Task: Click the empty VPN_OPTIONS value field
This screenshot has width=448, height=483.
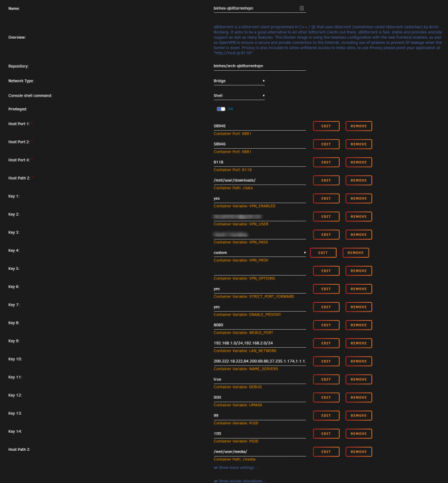Action: 260,270
